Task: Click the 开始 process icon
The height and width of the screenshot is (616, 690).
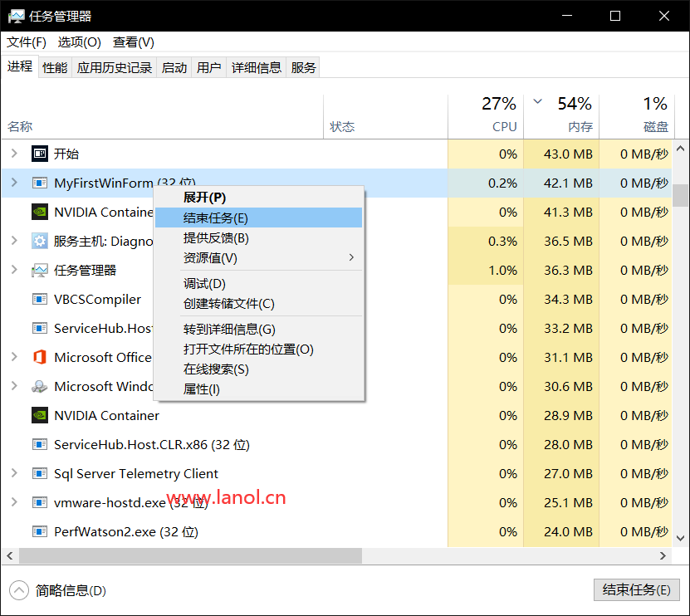Action: [40, 154]
